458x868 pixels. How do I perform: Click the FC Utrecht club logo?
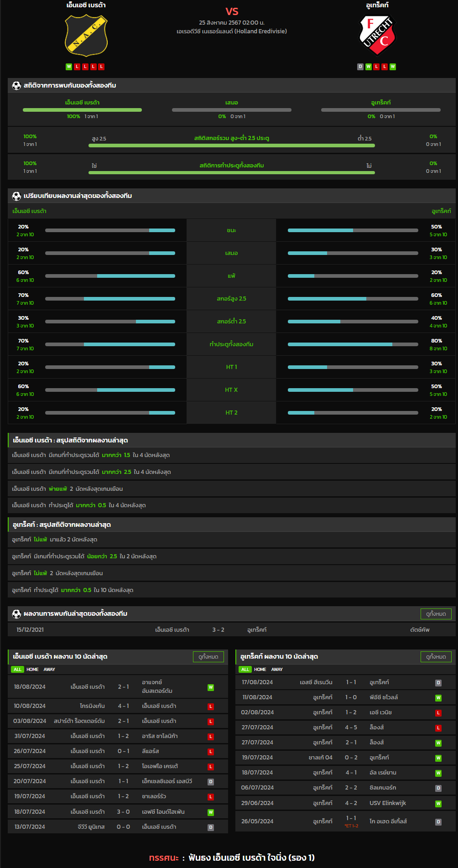(x=377, y=36)
